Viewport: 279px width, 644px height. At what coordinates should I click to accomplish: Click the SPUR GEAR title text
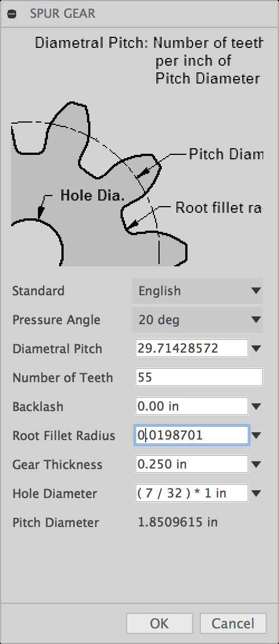[62, 13]
